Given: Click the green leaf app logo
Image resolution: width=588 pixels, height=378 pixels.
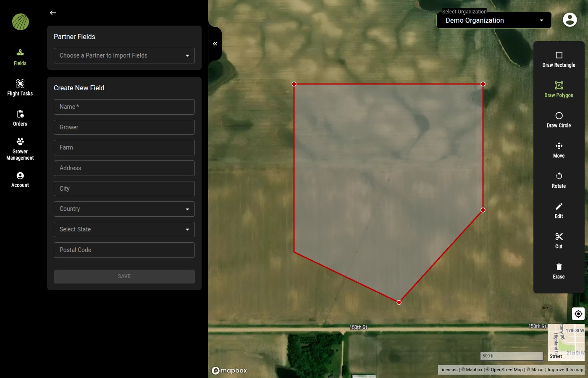Looking at the screenshot, I should [x=21, y=22].
